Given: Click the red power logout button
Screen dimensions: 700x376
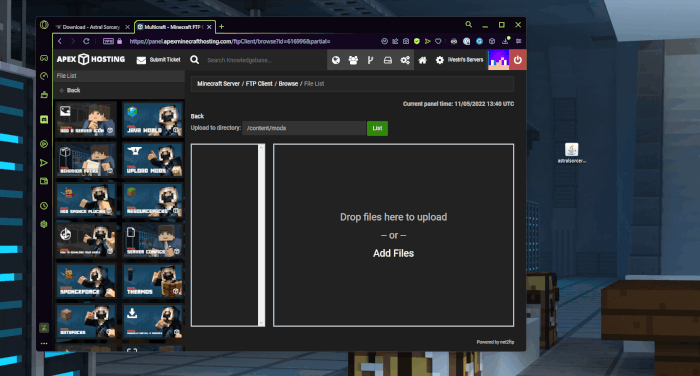Looking at the screenshot, I should tap(517, 60).
